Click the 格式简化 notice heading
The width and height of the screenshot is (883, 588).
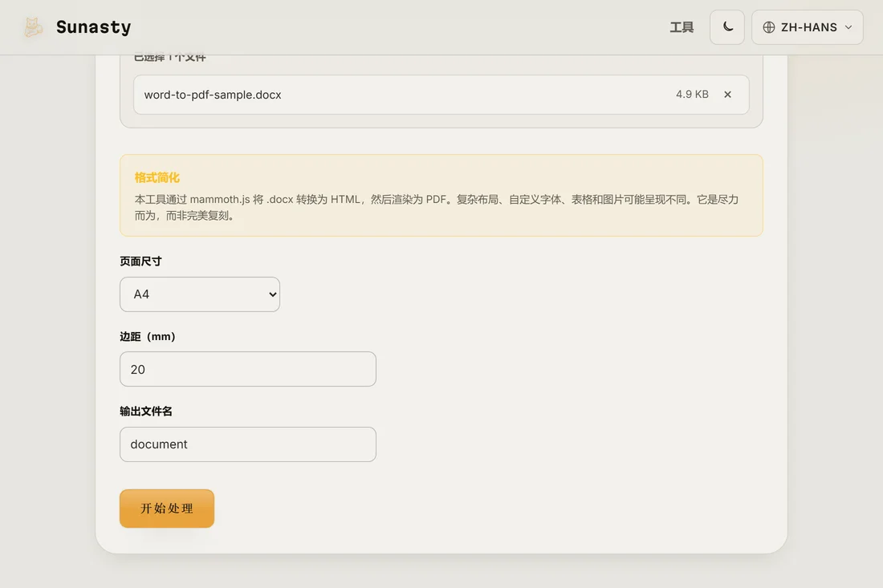157,178
